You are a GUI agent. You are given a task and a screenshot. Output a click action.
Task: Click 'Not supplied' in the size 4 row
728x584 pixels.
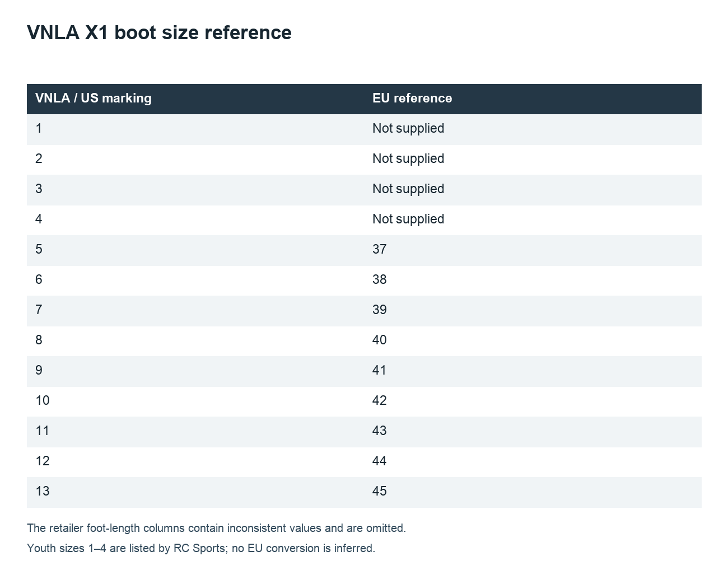(x=408, y=219)
